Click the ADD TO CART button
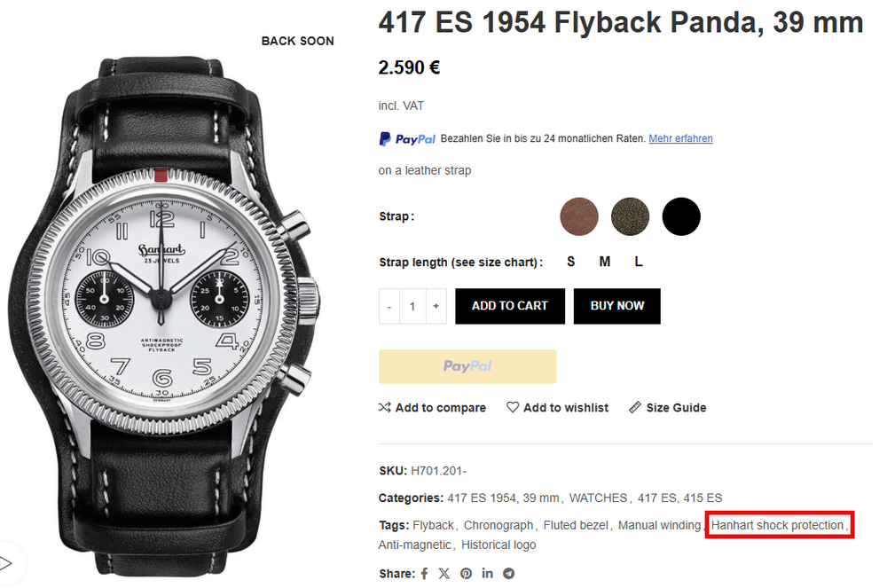Image resolution: width=887 pixels, height=588 pixels. (x=510, y=306)
